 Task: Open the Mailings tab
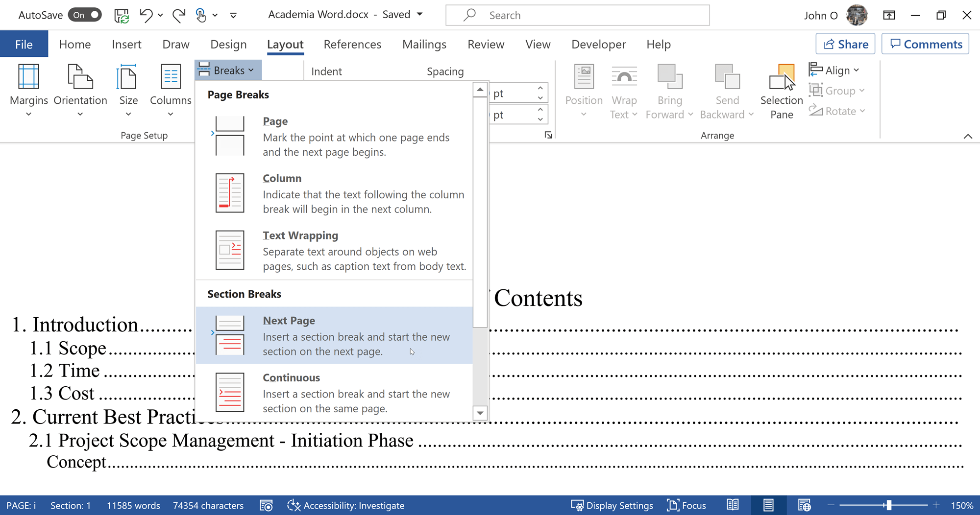(424, 44)
